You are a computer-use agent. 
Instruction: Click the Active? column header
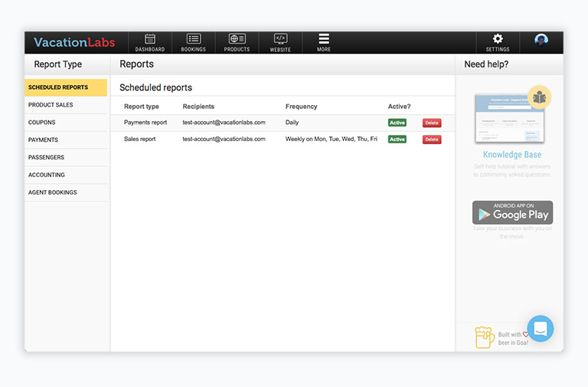click(399, 107)
